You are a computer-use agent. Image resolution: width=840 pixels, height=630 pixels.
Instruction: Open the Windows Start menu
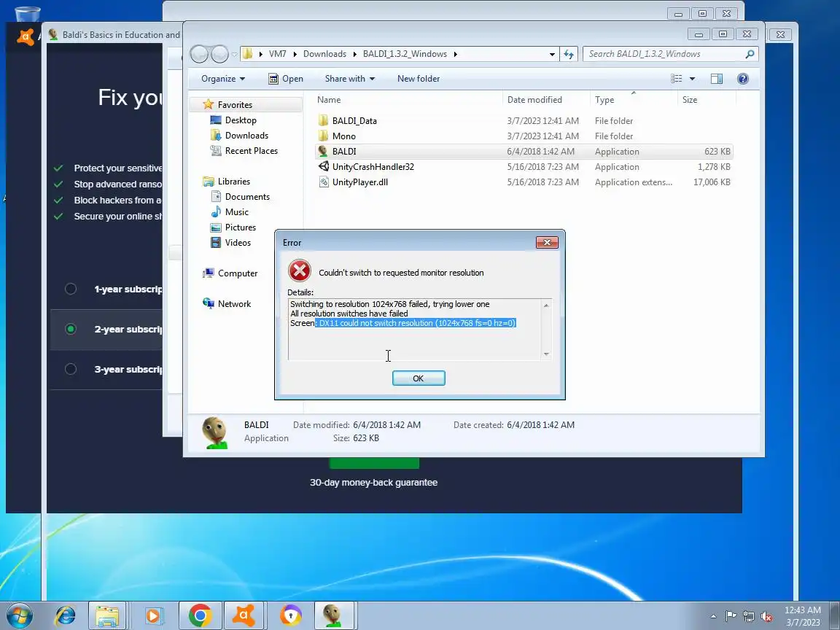(x=19, y=616)
